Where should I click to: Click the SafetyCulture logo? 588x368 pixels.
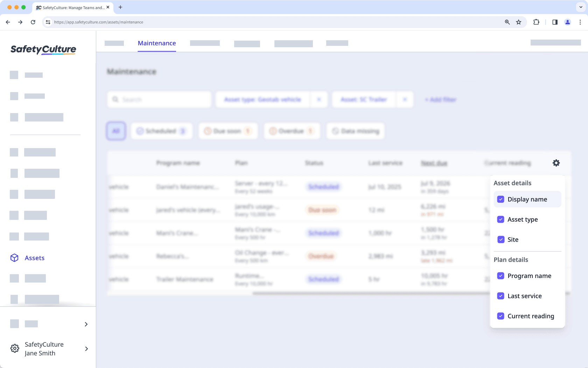pyautogui.click(x=43, y=49)
